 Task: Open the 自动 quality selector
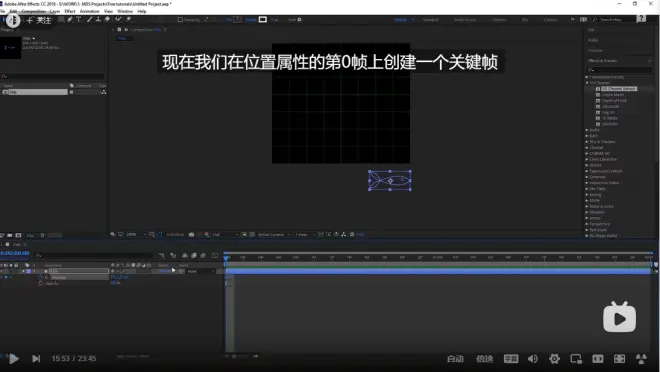click(x=455, y=359)
